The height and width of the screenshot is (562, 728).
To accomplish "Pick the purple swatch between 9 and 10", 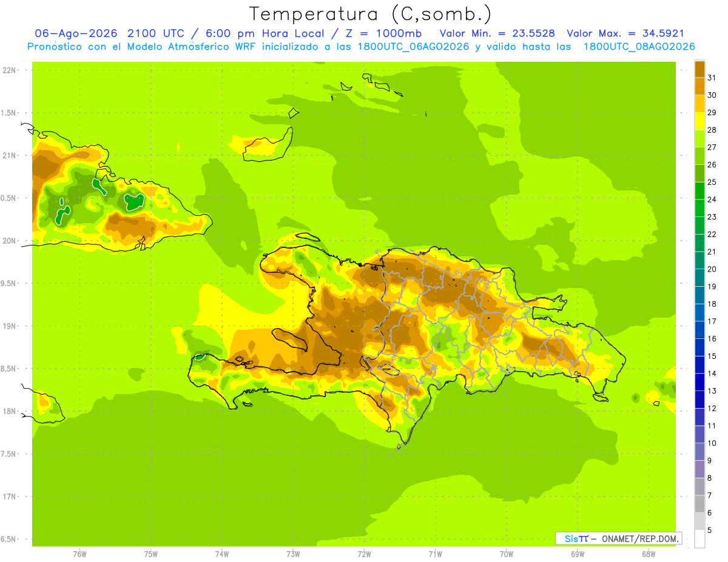I will point(699,452).
